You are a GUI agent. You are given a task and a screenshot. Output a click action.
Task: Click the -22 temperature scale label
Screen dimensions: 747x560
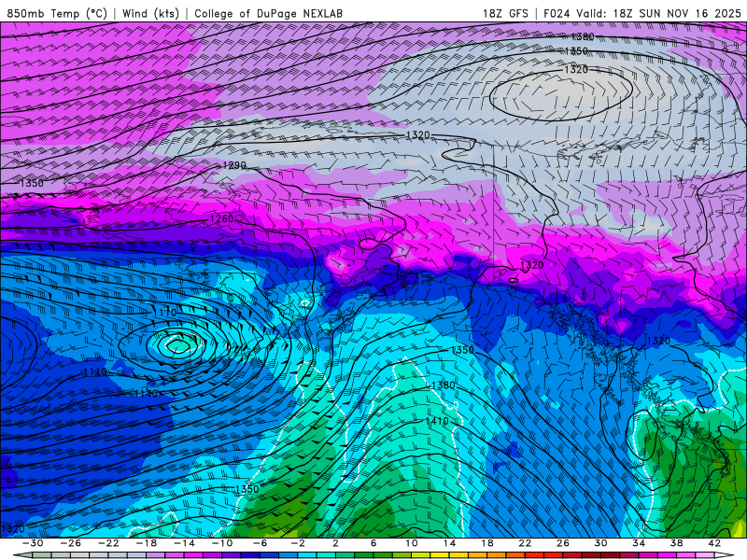[x=108, y=543]
